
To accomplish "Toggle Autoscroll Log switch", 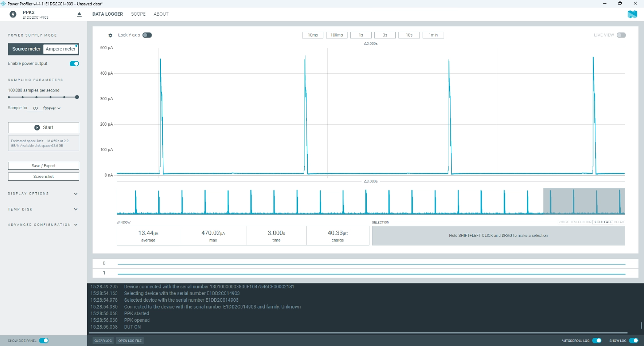I will click(x=597, y=341).
